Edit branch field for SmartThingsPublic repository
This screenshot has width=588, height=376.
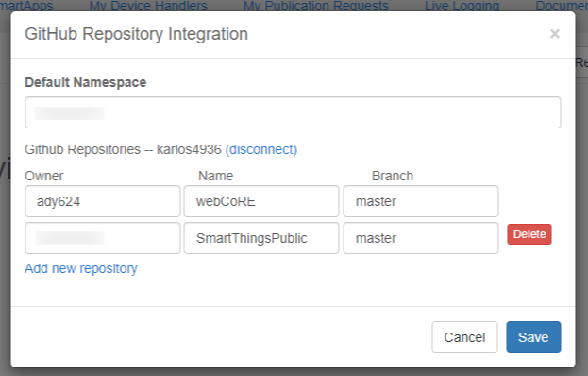point(421,238)
